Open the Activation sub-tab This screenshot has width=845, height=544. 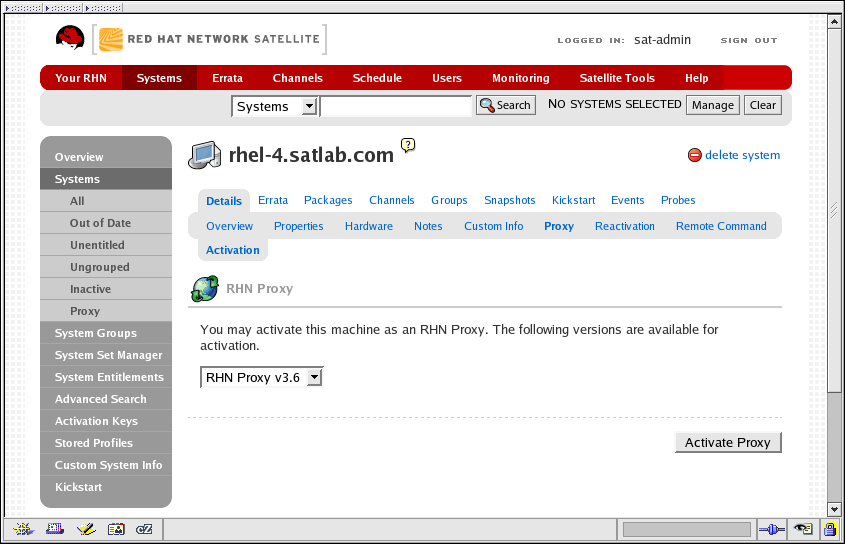coord(233,250)
